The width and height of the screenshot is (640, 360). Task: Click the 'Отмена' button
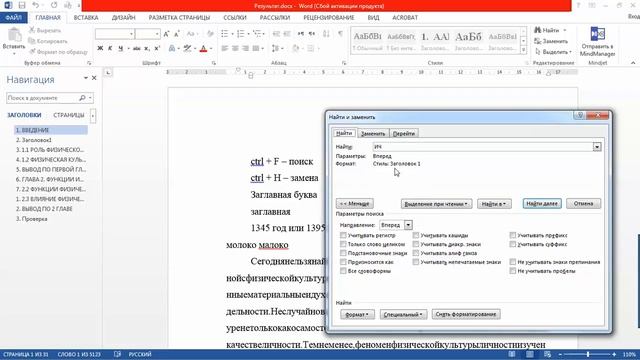click(x=583, y=203)
